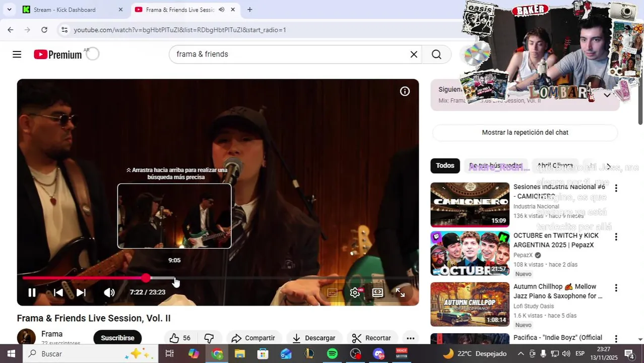
Task: Switch to theater mode
Action: [377, 292]
